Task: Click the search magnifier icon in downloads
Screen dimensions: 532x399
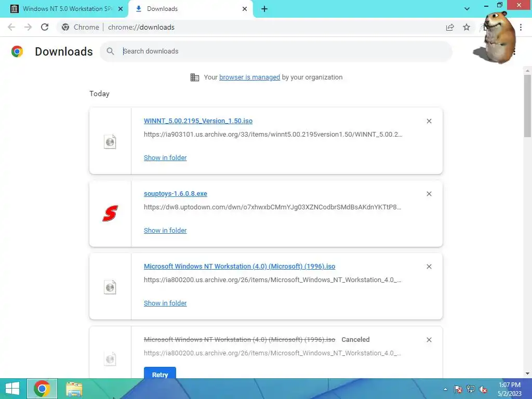Action: [x=110, y=51]
